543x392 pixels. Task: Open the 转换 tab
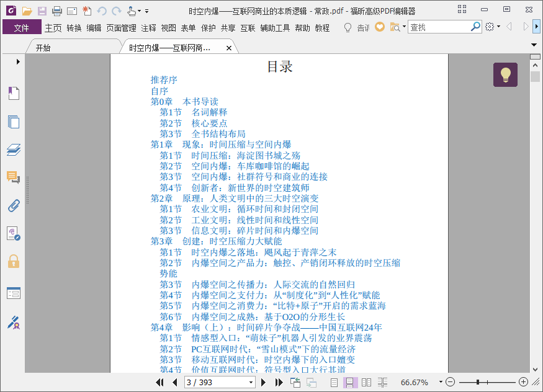pyautogui.click(x=74, y=28)
